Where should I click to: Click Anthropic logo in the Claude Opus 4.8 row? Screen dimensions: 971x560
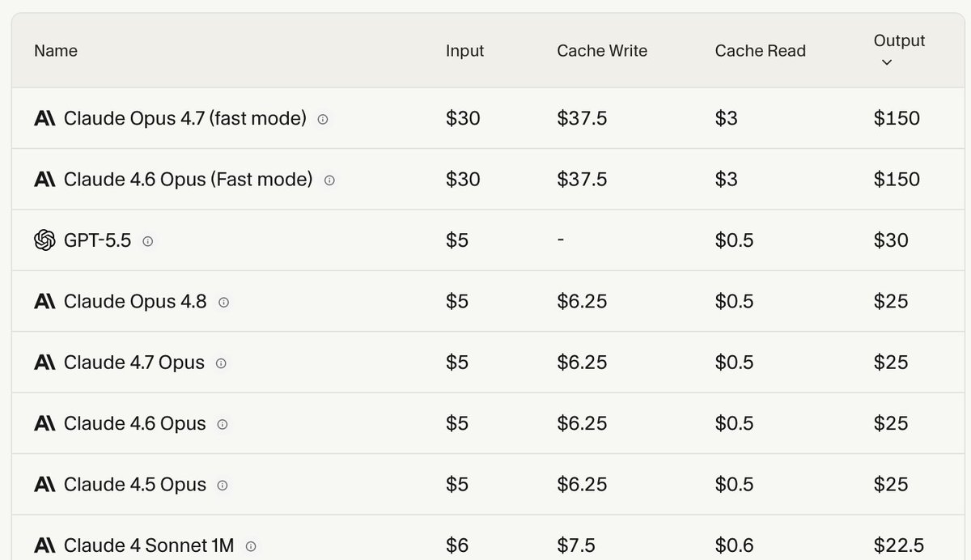click(x=45, y=301)
